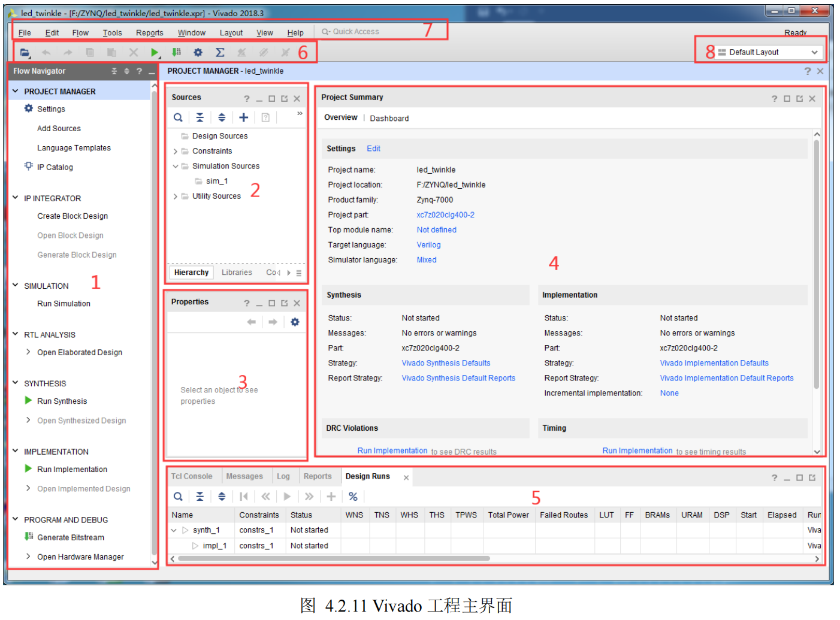Viewport: 840px width, 620px height.
Task: Open help in Project Summary panel
Action: point(774,99)
